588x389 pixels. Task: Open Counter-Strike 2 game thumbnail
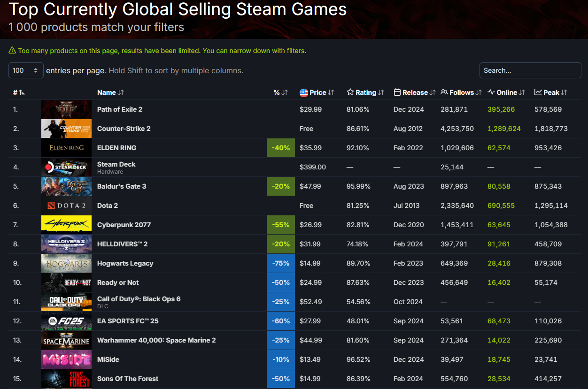(x=66, y=129)
